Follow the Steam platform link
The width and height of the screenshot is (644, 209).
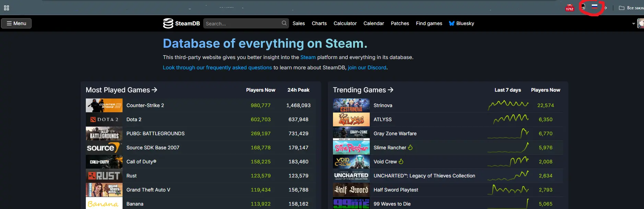(308, 57)
